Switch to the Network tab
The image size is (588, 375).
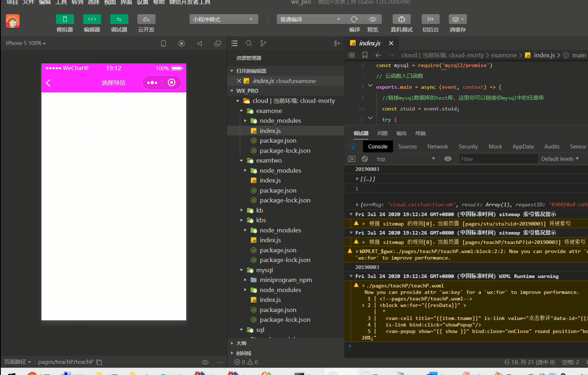pos(438,147)
